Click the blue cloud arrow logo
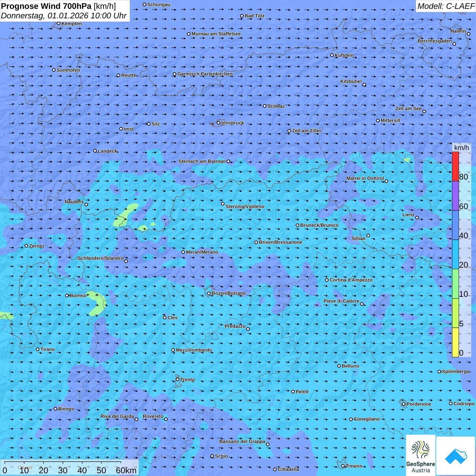 point(456,456)
